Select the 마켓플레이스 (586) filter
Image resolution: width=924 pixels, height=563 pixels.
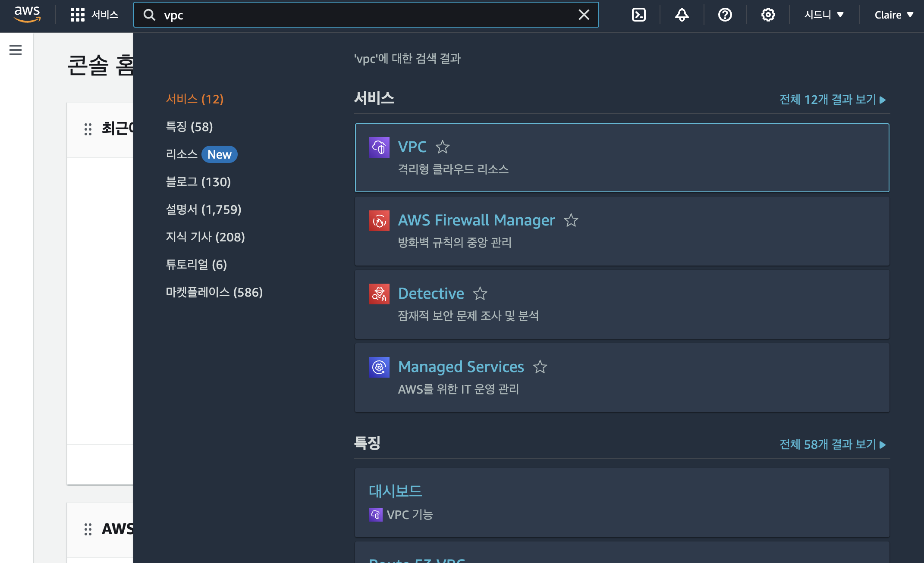pos(214,292)
